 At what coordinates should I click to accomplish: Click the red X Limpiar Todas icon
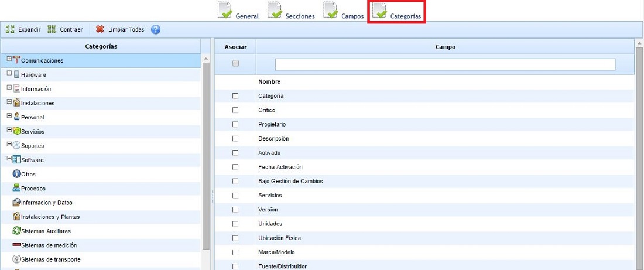point(100,29)
